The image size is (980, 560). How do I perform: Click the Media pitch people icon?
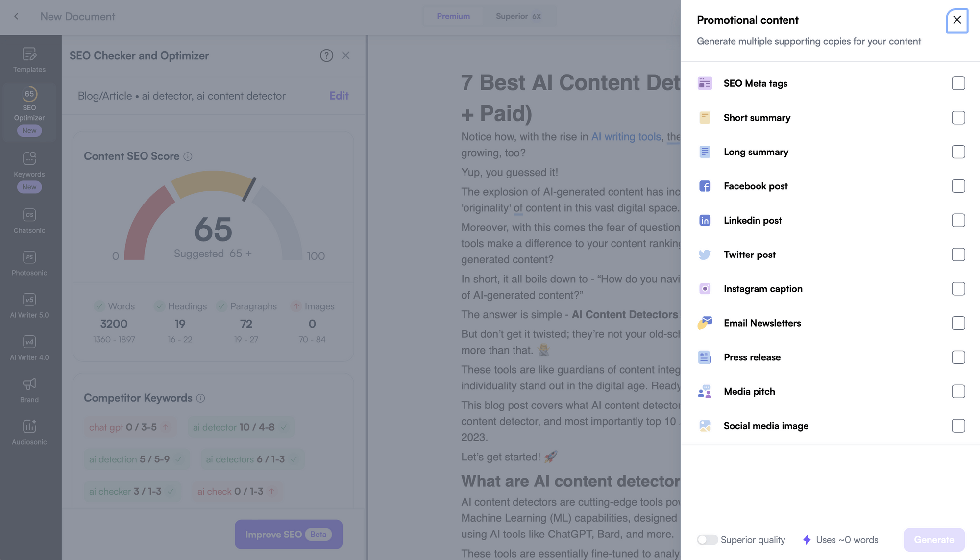(705, 391)
